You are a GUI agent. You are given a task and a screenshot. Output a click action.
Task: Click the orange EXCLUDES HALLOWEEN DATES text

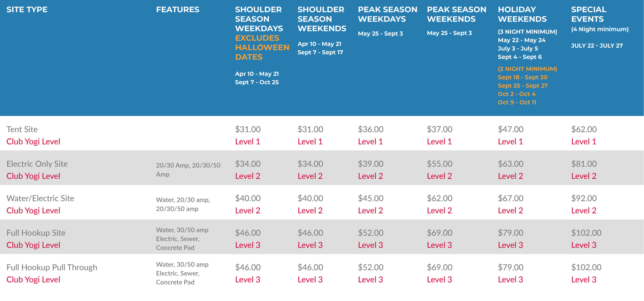tap(262, 47)
